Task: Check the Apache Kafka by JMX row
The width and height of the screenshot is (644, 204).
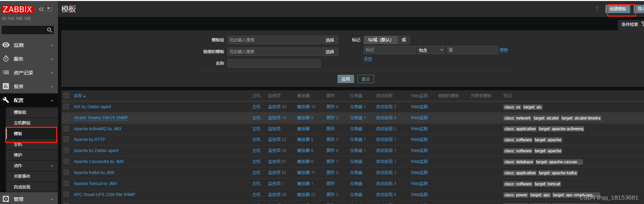Action: pos(66,172)
